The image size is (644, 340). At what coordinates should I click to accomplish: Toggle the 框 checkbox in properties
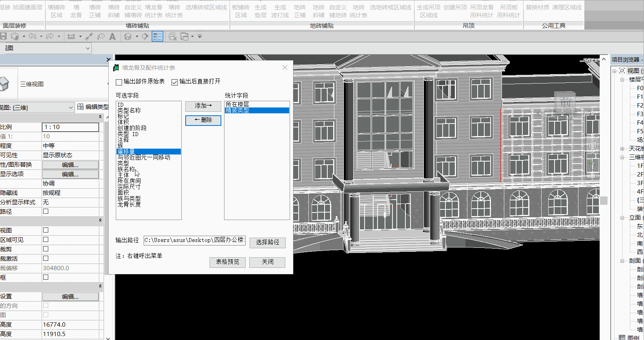[x=46, y=277]
